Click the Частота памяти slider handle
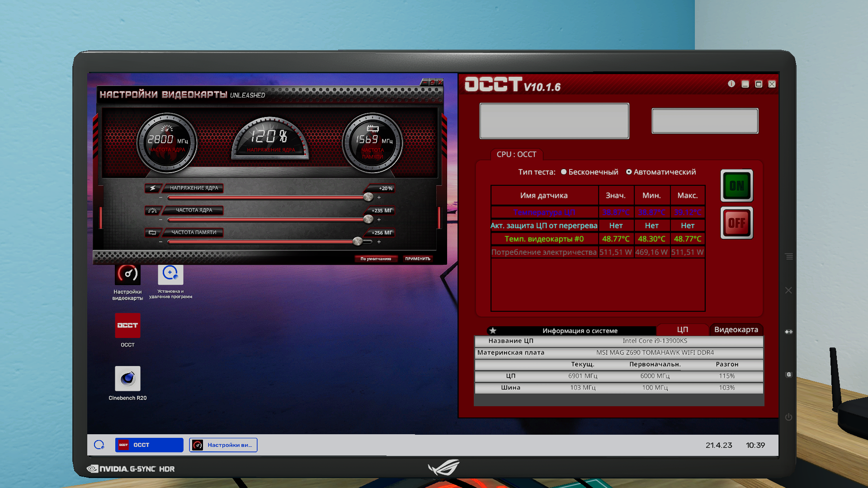Screen dimensions: 868x488 358,241
